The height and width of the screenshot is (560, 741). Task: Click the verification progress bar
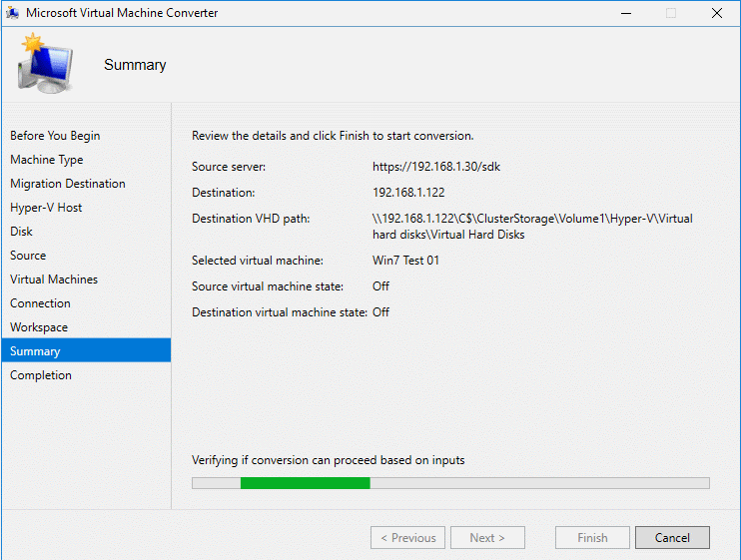pos(450,483)
